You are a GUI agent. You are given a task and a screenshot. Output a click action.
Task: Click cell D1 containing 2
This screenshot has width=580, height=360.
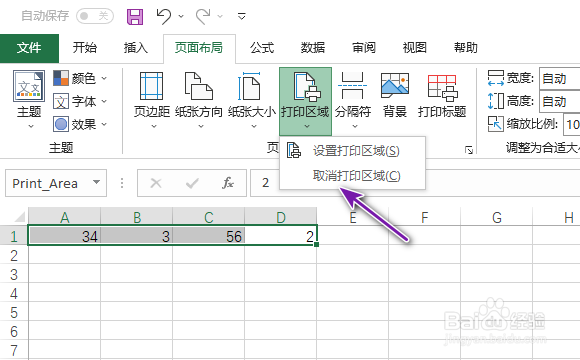coord(281,236)
